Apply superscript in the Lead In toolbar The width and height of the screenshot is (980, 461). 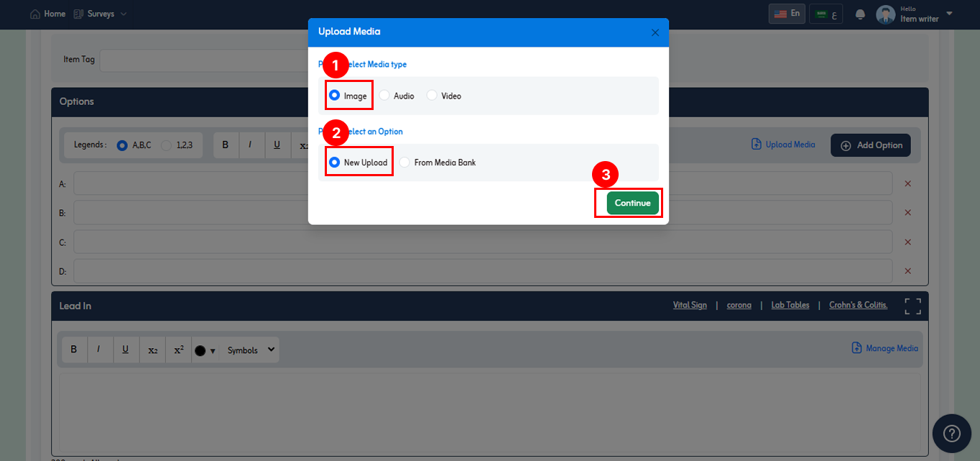tap(179, 350)
